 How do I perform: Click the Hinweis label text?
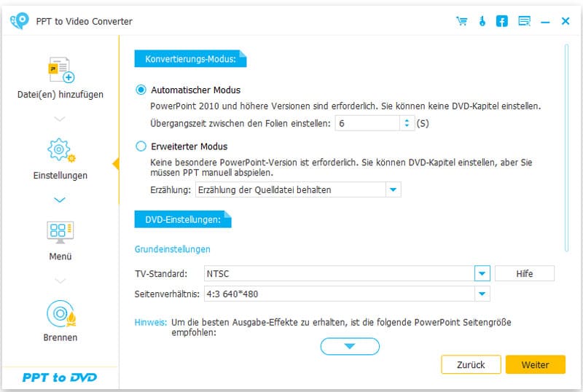151,322
